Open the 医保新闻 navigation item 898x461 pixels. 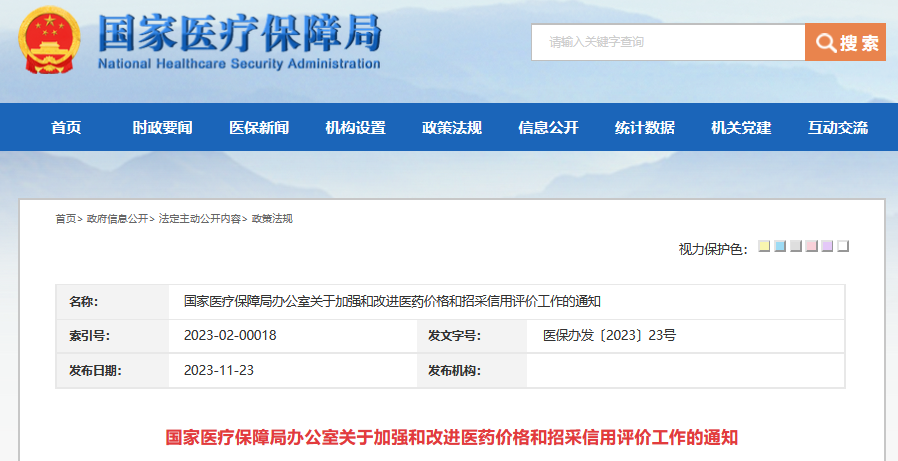tap(259, 127)
